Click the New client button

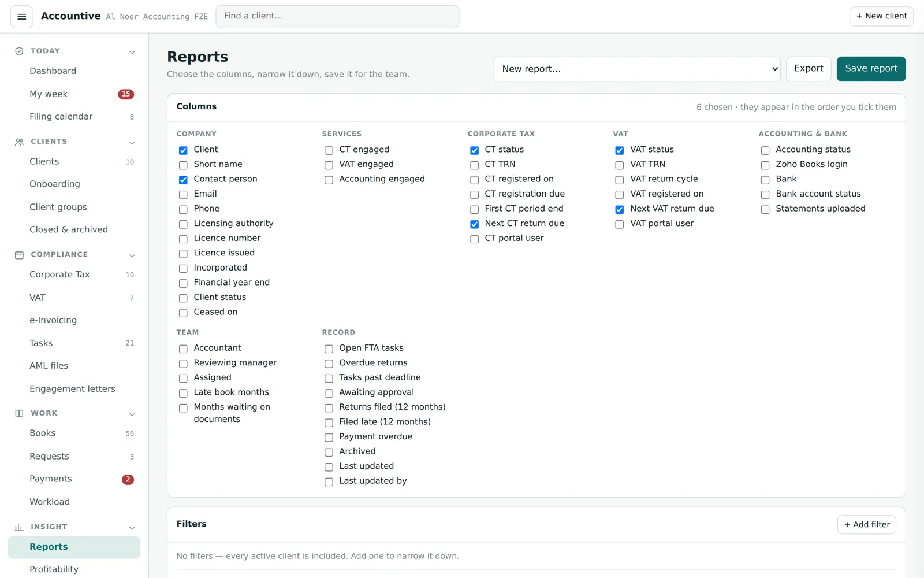(x=881, y=16)
